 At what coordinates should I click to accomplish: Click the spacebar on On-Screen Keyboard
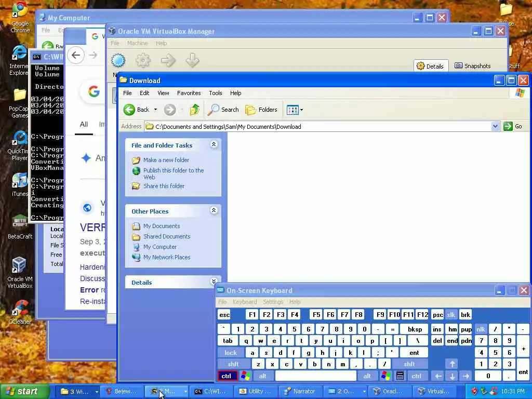click(315, 376)
